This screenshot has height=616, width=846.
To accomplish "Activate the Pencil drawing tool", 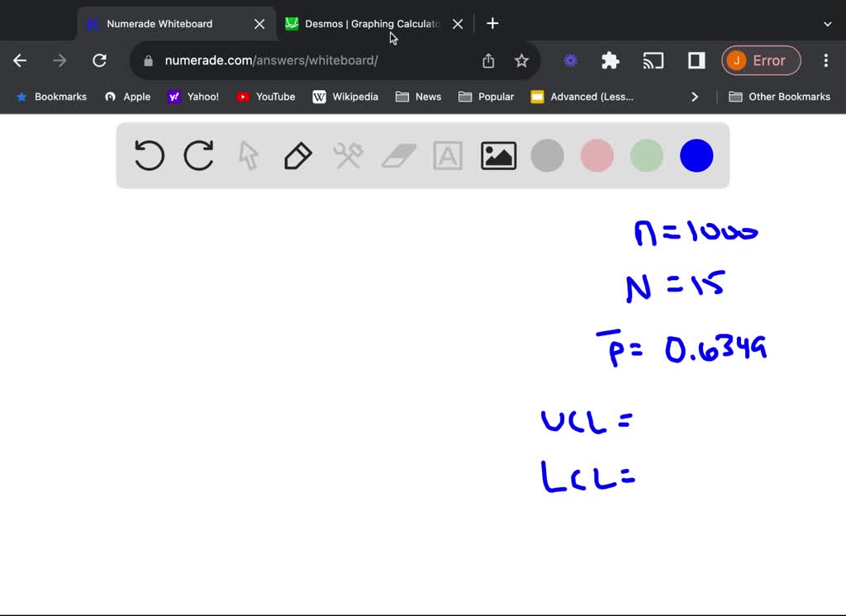I will [x=297, y=155].
